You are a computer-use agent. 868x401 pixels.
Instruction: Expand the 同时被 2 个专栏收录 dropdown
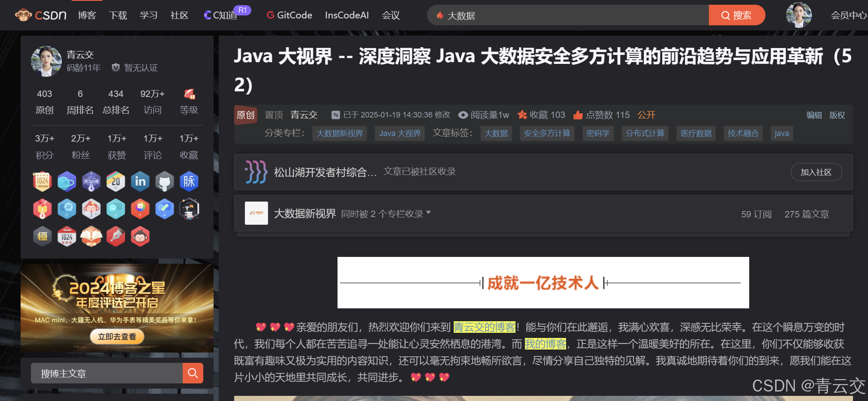tap(386, 214)
